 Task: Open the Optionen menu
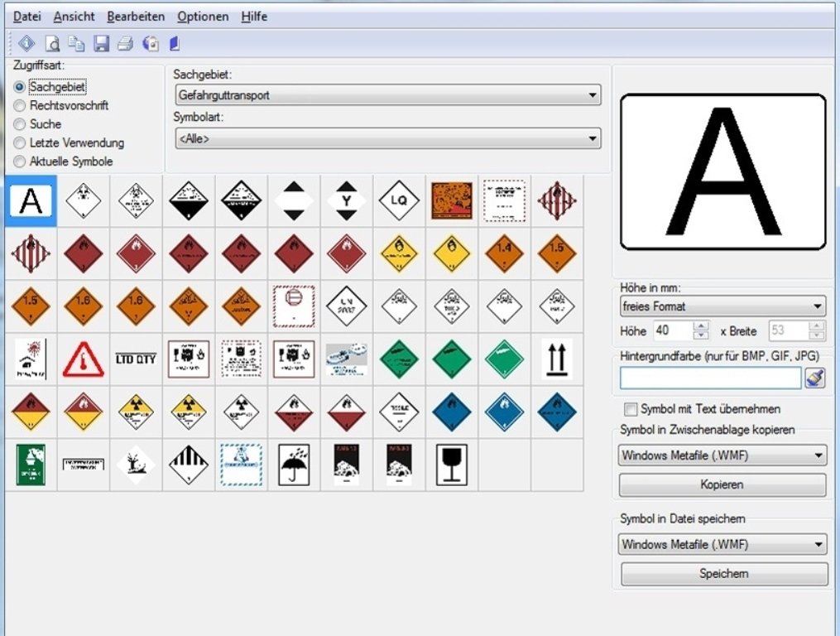click(x=203, y=17)
